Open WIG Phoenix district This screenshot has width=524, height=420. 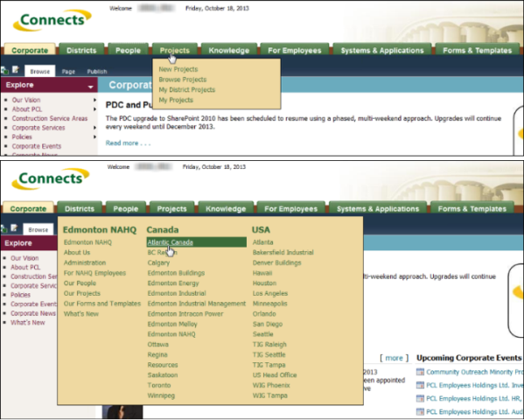tap(271, 385)
